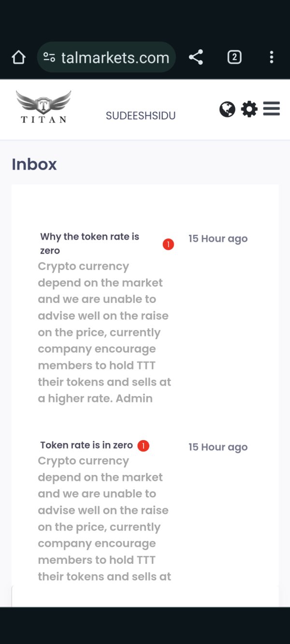Tap the browser home icon
Viewport: 290px width, 644px height.
(18, 57)
